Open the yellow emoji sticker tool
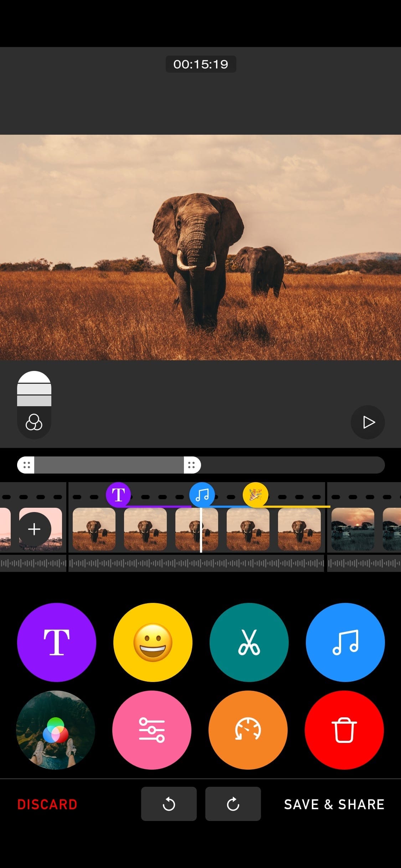The image size is (401, 868). coord(153,642)
